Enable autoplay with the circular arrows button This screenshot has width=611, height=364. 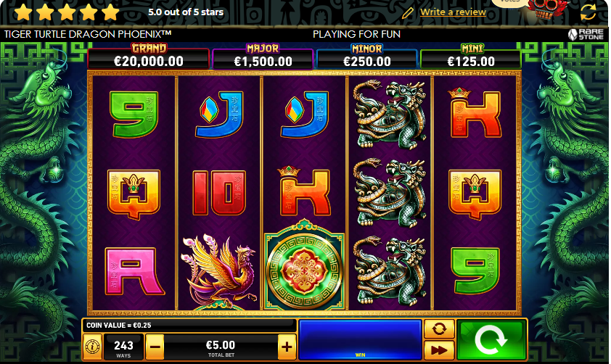439,329
